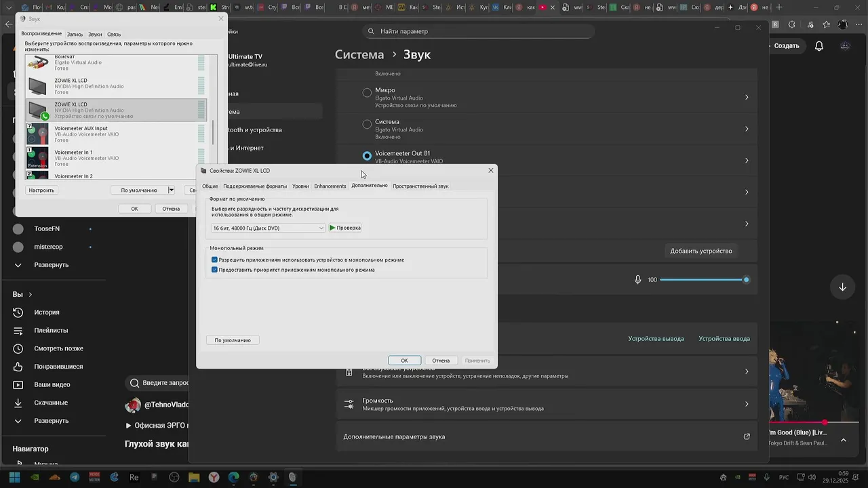This screenshot has height=488, width=868.
Task: Switch to Пространственный звук tab
Action: pos(420,186)
